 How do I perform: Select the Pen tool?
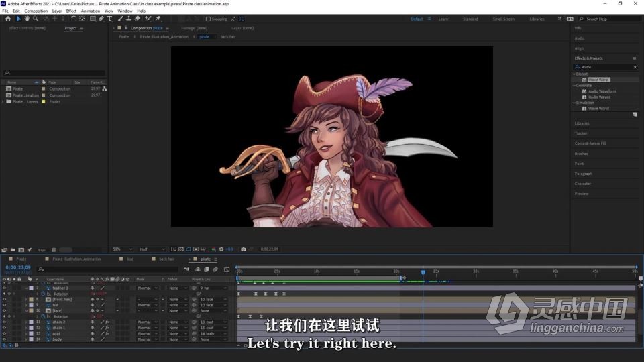click(101, 19)
